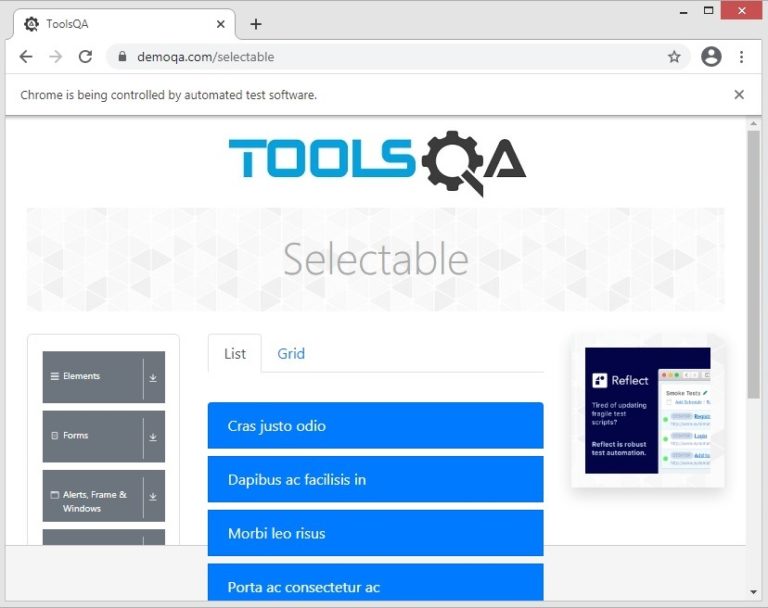Click the padlock site info icon
This screenshot has height=608, width=768.
coord(122,57)
